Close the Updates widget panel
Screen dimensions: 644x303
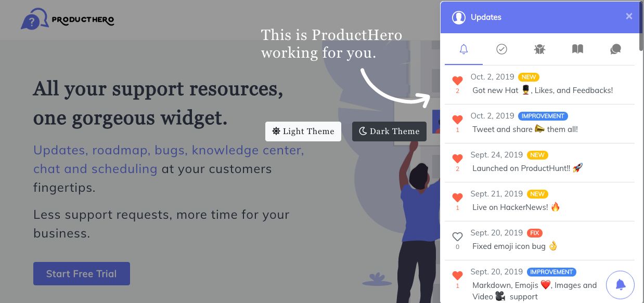(629, 16)
